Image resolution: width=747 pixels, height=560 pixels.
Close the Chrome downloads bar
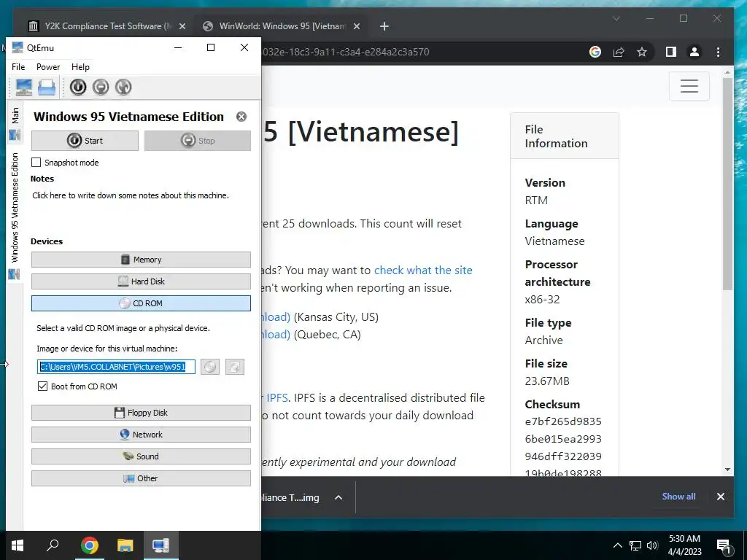(721, 497)
